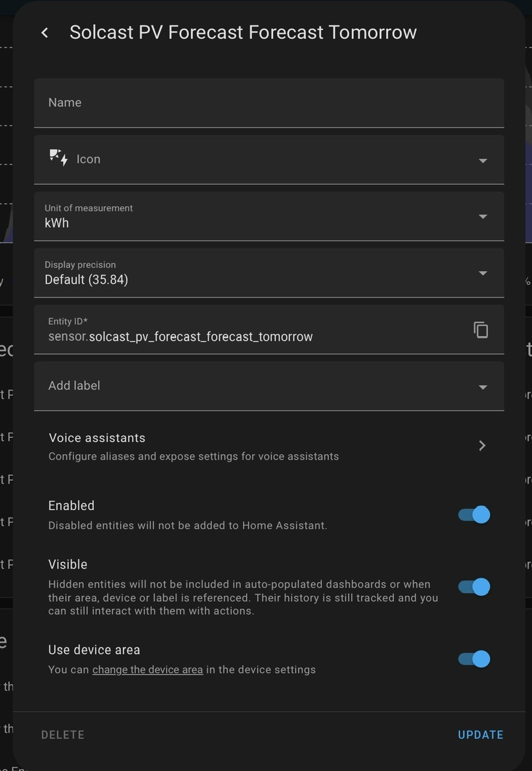Screen dimensions: 532x771
Task: Open the Display precision dropdown
Action: [269, 273]
